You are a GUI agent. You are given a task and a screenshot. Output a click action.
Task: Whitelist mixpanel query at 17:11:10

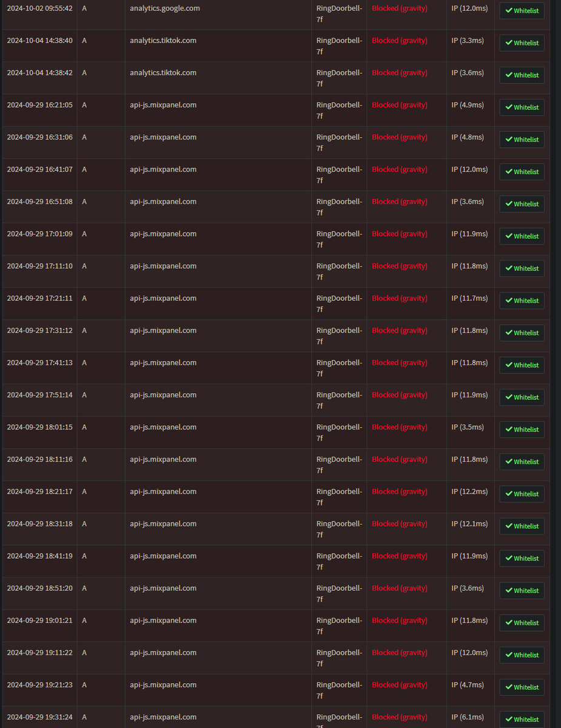coord(522,268)
